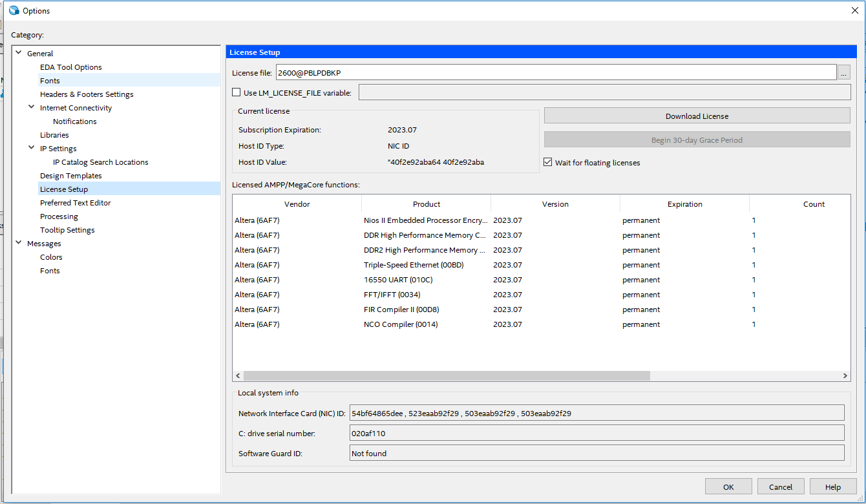
Task: Click the License file input field
Action: (556, 72)
